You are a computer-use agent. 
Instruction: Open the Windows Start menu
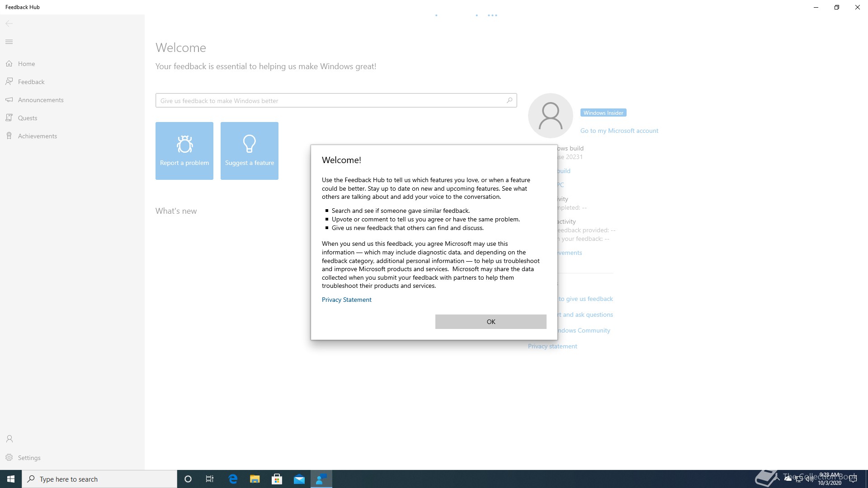point(11,479)
